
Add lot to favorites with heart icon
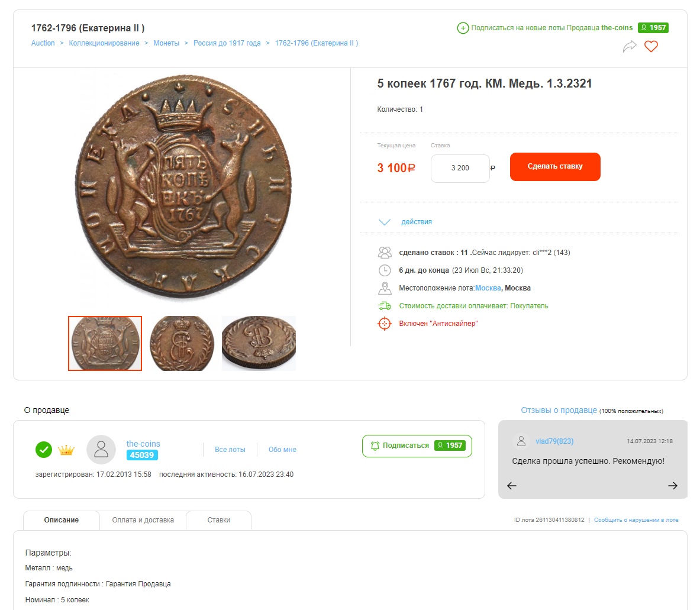[651, 46]
